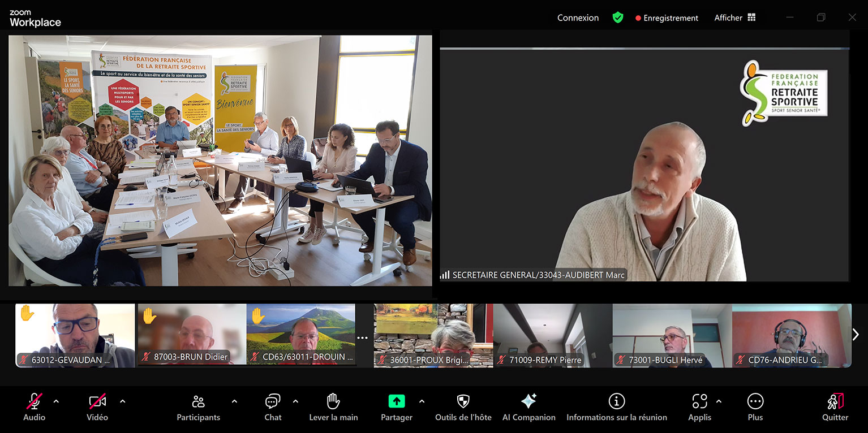Open Outils de l'hôte shield icon
Viewport: 868px width, 433px height.
click(x=463, y=401)
